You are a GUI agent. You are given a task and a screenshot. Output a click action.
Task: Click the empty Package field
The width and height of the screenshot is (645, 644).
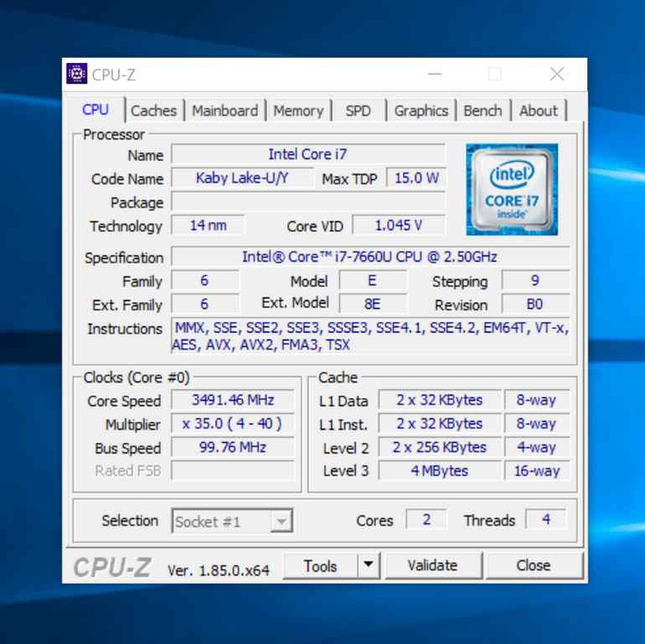click(308, 202)
